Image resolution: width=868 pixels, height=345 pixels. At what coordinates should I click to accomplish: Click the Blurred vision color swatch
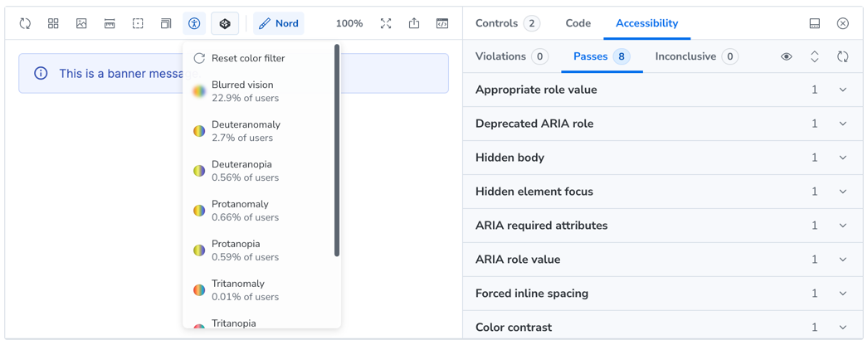[199, 91]
